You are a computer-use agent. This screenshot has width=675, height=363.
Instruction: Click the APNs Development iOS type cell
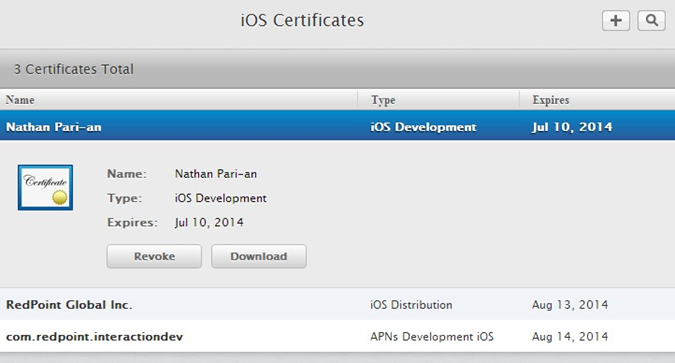point(432,336)
